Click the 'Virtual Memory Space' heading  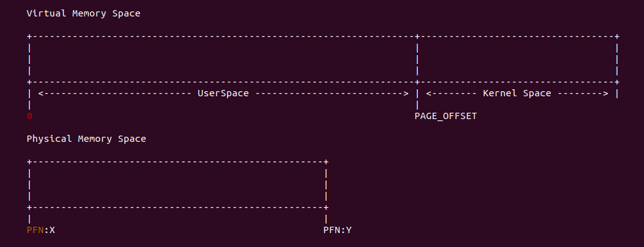[84, 13]
